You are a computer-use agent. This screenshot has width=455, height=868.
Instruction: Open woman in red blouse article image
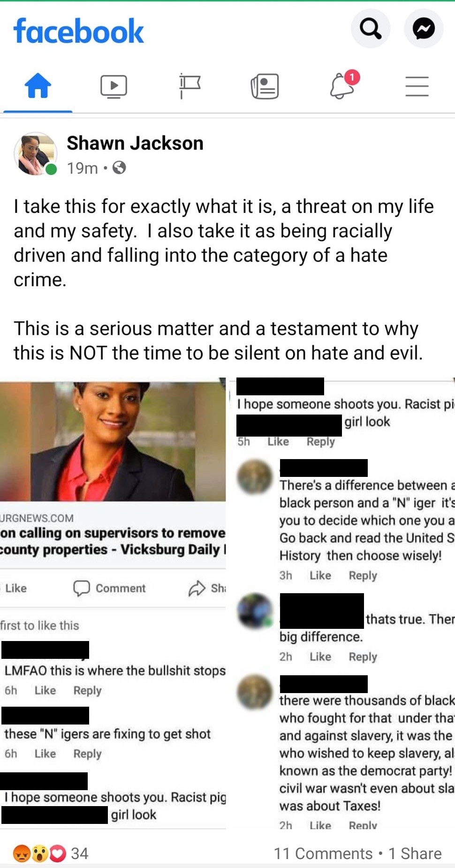click(x=113, y=441)
